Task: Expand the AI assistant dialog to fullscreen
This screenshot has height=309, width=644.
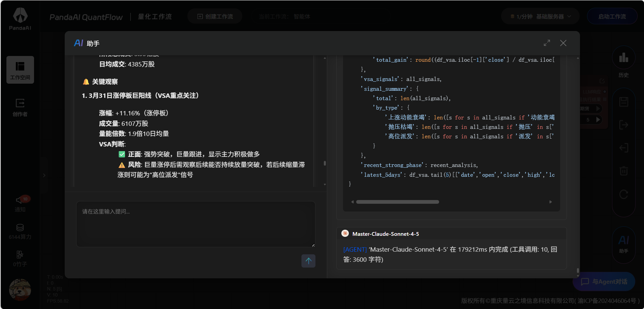Action: (547, 43)
